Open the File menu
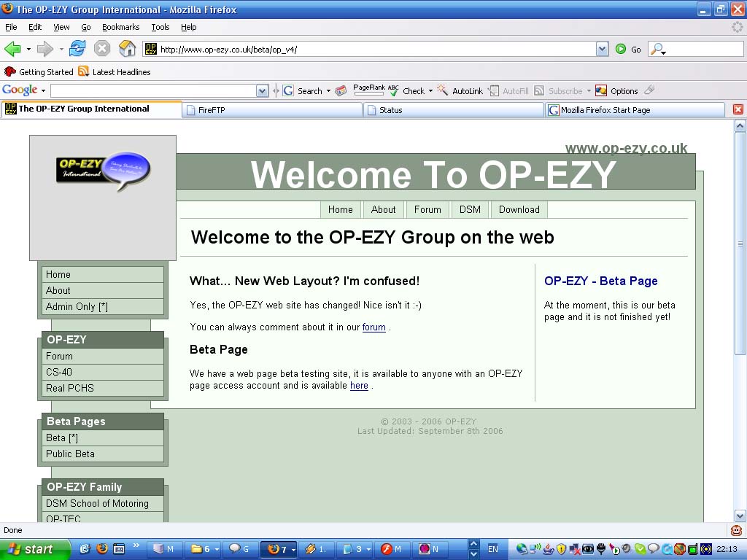The height and width of the screenshot is (560, 747). [11, 27]
